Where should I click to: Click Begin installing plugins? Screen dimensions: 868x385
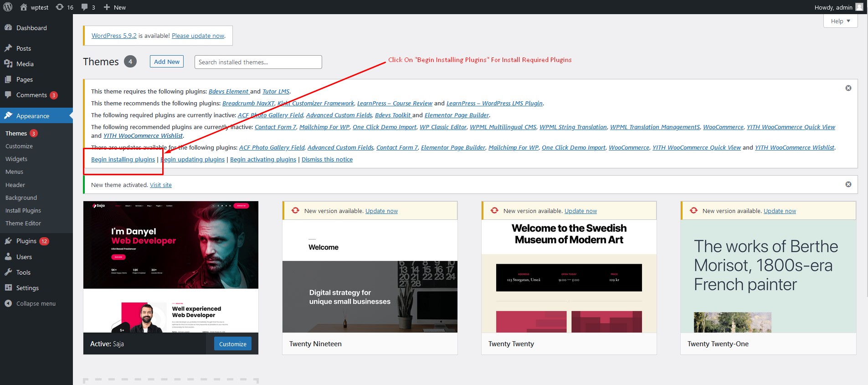tap(123, 159)
